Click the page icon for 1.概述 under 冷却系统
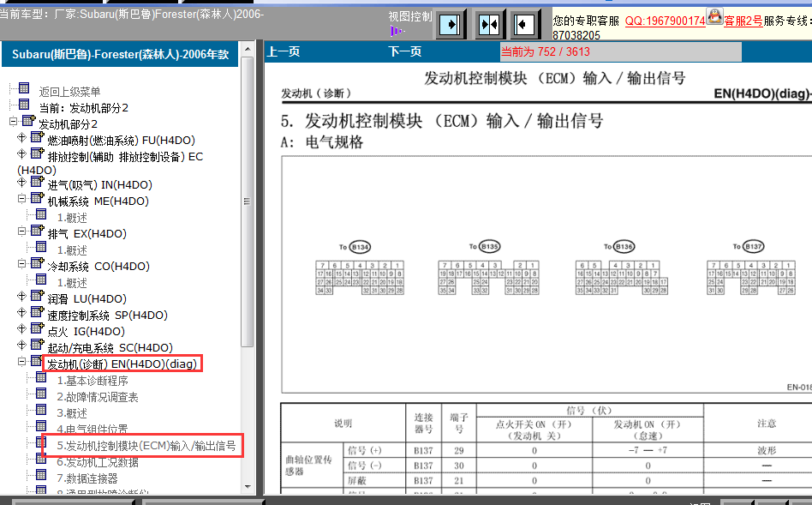The width and height of the screenshot is (812, 505). (x=41, y=280)
